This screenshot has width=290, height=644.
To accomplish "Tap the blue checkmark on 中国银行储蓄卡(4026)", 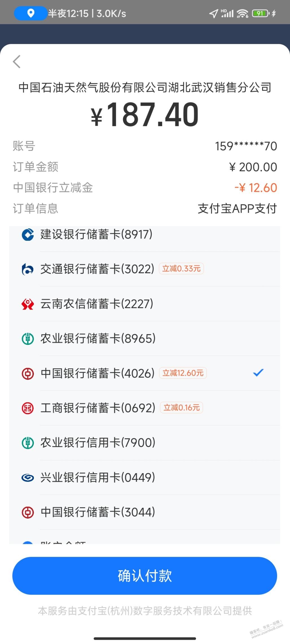I will point(258,373).
